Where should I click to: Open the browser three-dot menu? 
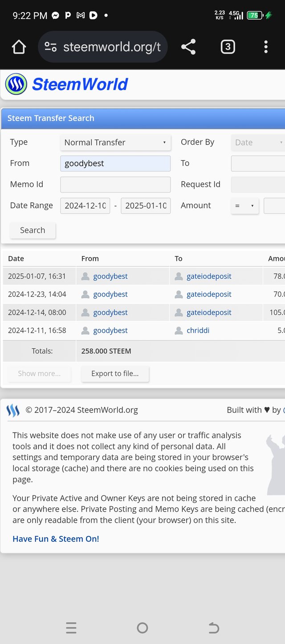tap(266, 47)
